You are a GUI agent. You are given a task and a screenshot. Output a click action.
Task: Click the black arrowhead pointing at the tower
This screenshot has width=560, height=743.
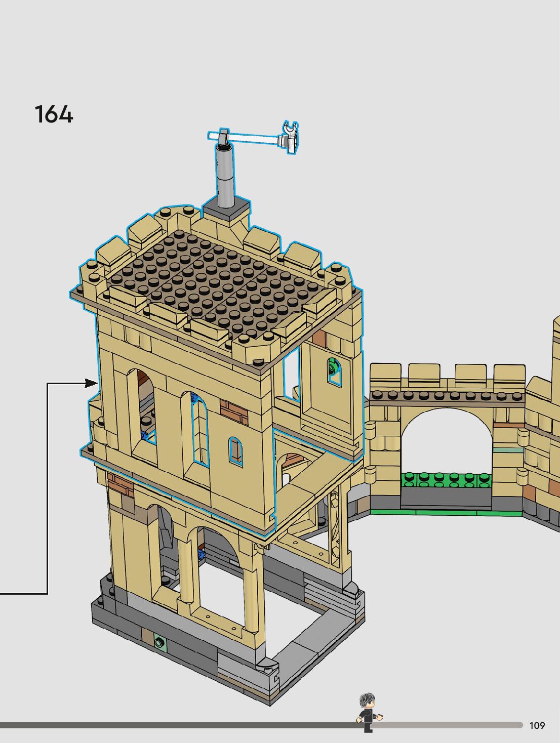(x=91, y=383)
